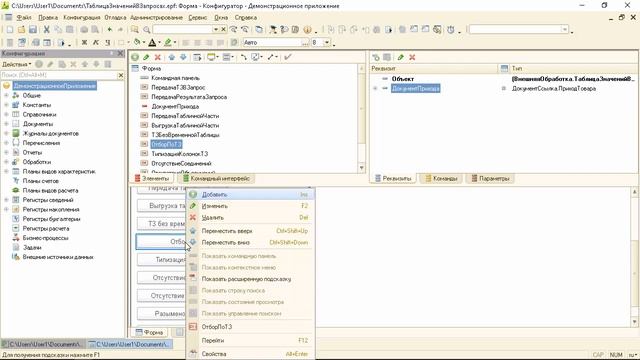
Task: Click pencil Edit icon in attributes toolbar
Action: click(x=401, y=57)
